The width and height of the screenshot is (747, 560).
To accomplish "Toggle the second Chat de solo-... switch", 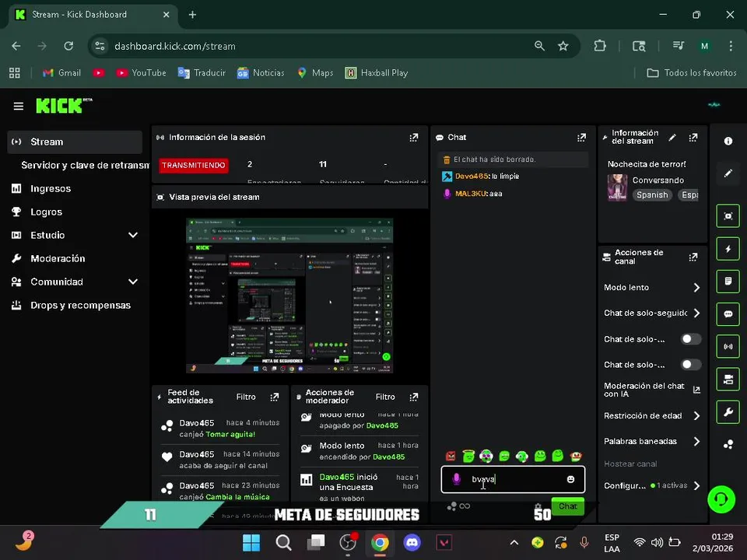I will click(691, 365).
